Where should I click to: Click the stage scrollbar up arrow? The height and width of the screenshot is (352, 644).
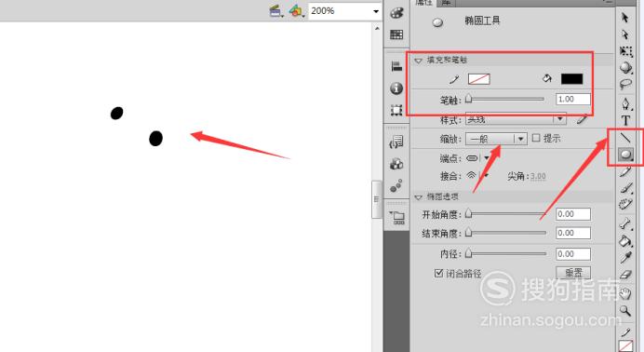click(x=377, y=28)
